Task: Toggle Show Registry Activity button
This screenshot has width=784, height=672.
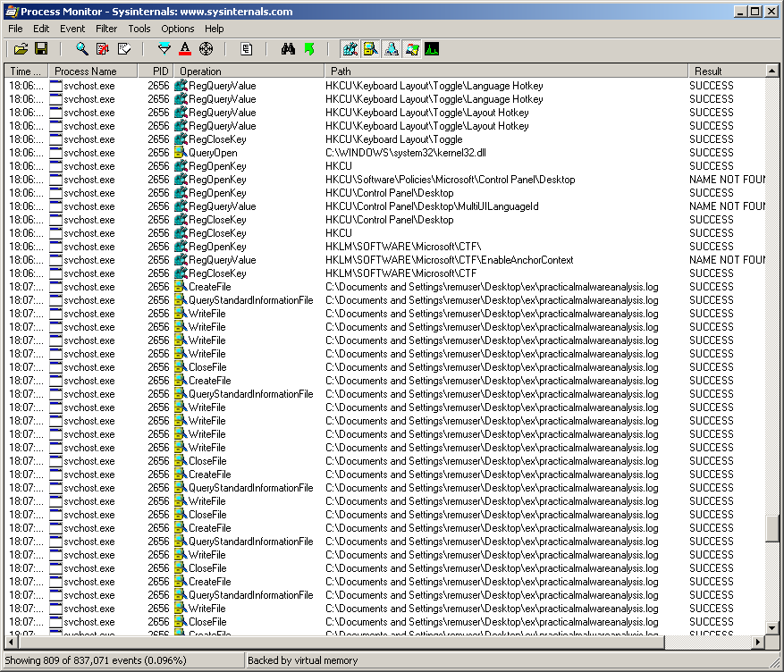Action: (x=350, y=49)
